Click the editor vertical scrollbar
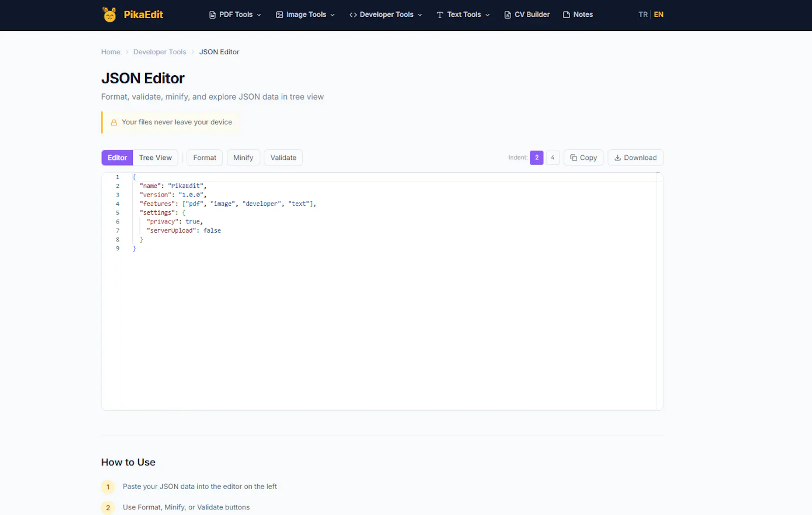 click(659, 292)
